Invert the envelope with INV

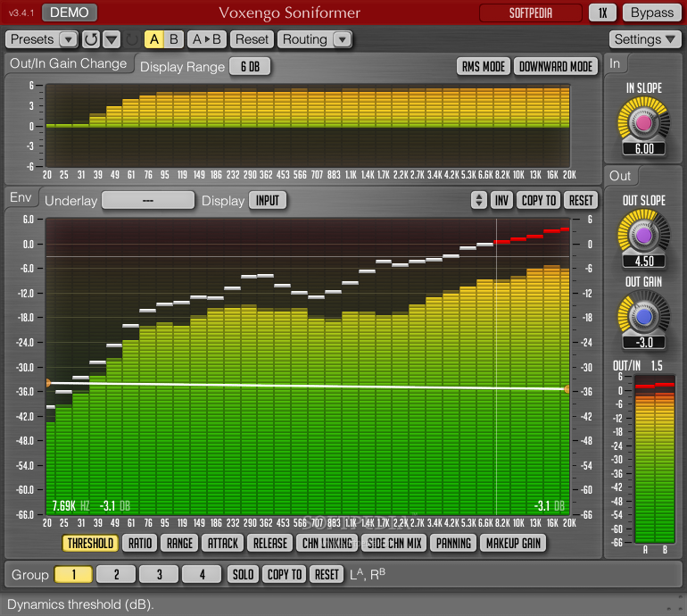[501, 200]
